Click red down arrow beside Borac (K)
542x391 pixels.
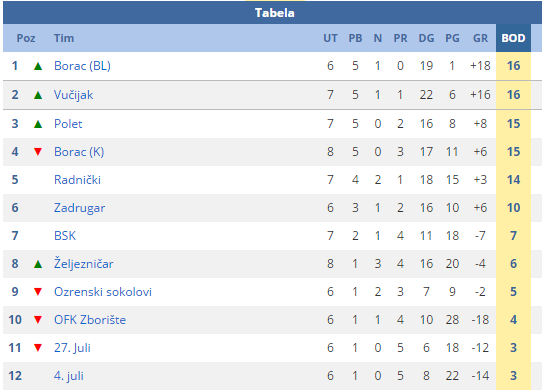pyautogui.click(x=38, y=152)
